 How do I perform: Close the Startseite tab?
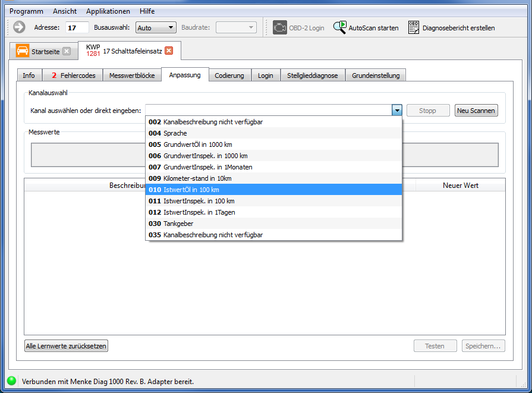point(67,51)
